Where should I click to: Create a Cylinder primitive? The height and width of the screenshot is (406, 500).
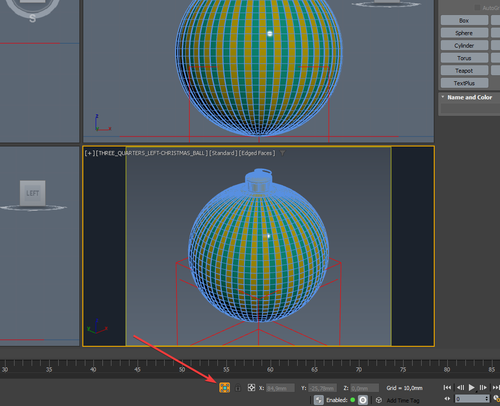(464, 45)
